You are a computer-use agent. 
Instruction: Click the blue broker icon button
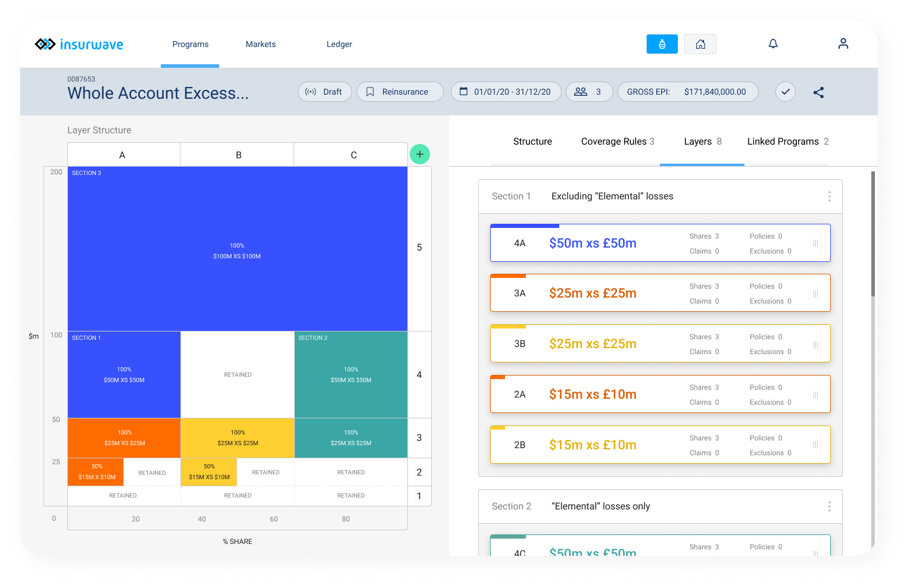point(662,44)
